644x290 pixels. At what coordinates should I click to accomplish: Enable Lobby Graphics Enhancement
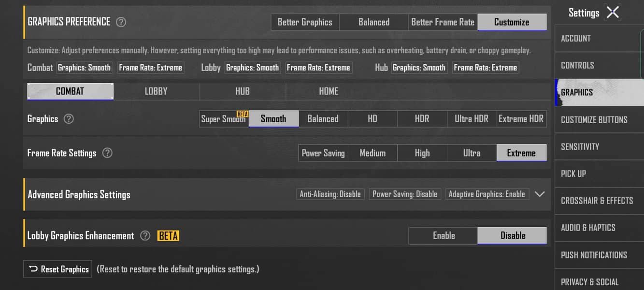point(444,235)
